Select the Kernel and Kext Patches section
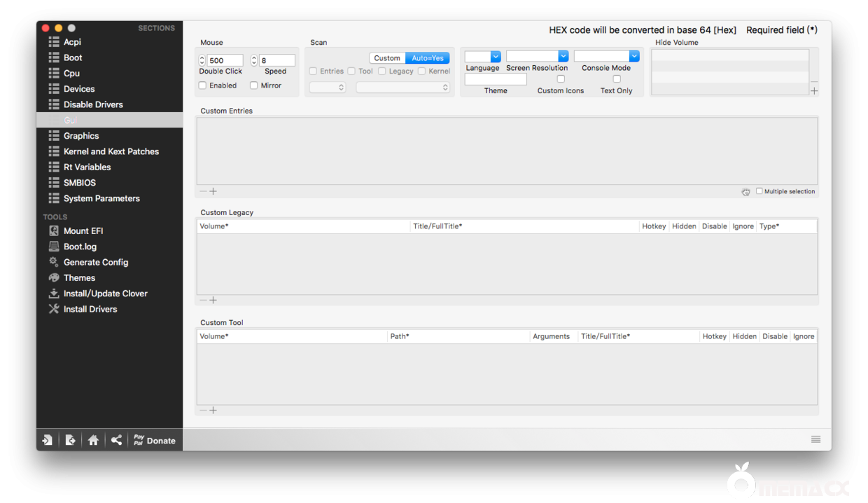Screen dimensions: 868x503 coord(111,151)
